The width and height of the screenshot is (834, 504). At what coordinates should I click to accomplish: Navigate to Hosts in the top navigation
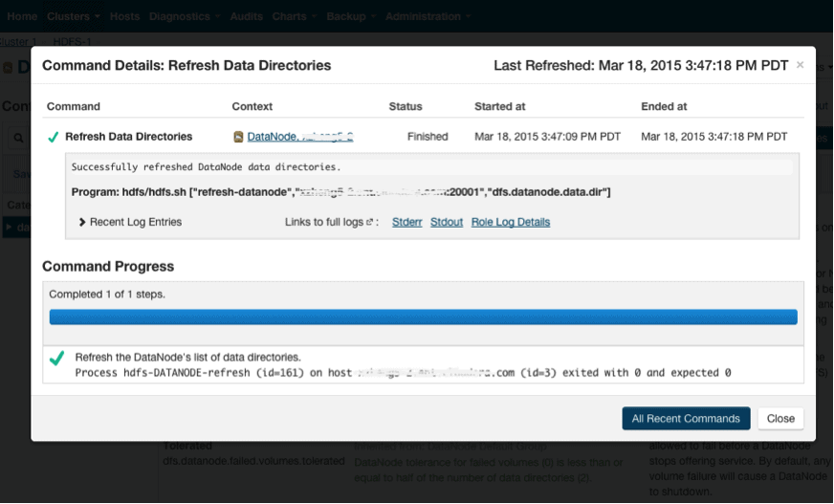tap(124, 16)
